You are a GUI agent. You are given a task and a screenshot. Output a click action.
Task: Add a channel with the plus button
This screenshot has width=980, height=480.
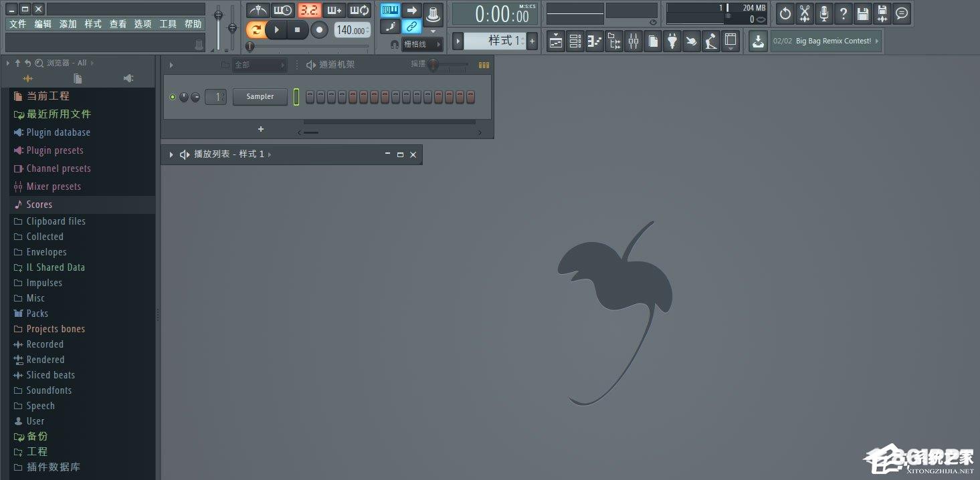(x=261, y=129)
